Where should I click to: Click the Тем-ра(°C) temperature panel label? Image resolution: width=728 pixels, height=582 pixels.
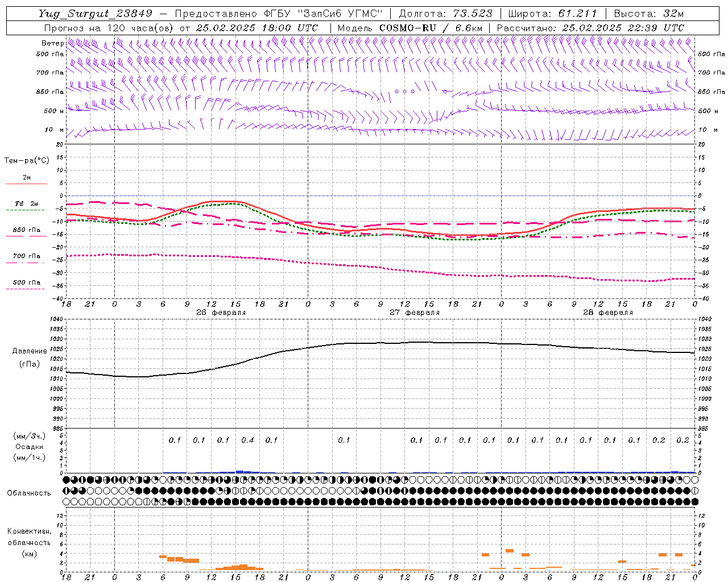(27, 161)
